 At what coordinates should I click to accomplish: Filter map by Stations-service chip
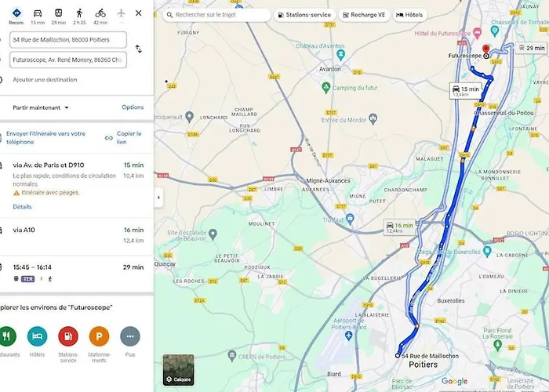[304, 15]
